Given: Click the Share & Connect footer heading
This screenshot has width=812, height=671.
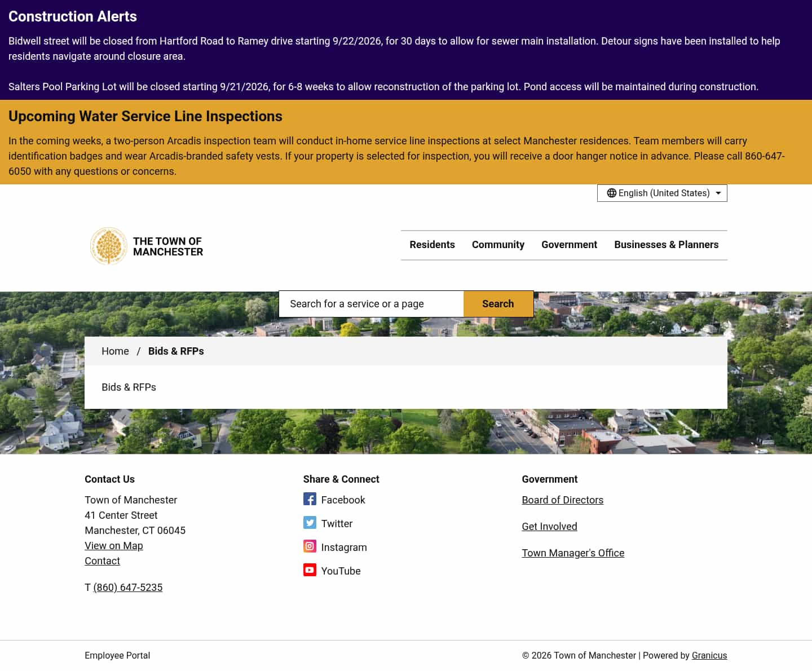Looking at the screenshot, I should tap(341, 479).
